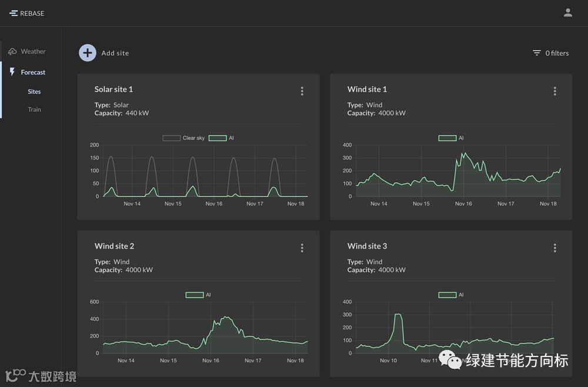The image size is (588, 387).
Task: Open Wind site 1 three-dot menu
Action: pyautogui.click(x=554, y=91)
